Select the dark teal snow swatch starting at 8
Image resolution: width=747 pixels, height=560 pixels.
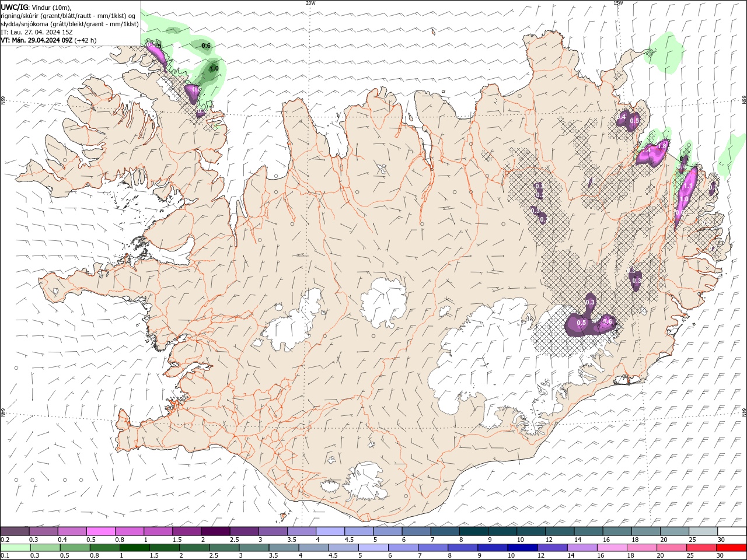point(473,531)
